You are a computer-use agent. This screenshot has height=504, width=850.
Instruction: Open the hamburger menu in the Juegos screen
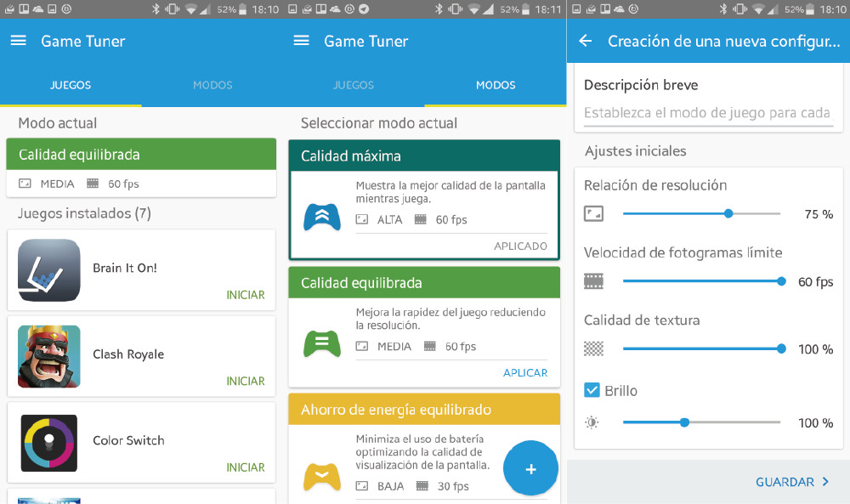pos(18,41)
